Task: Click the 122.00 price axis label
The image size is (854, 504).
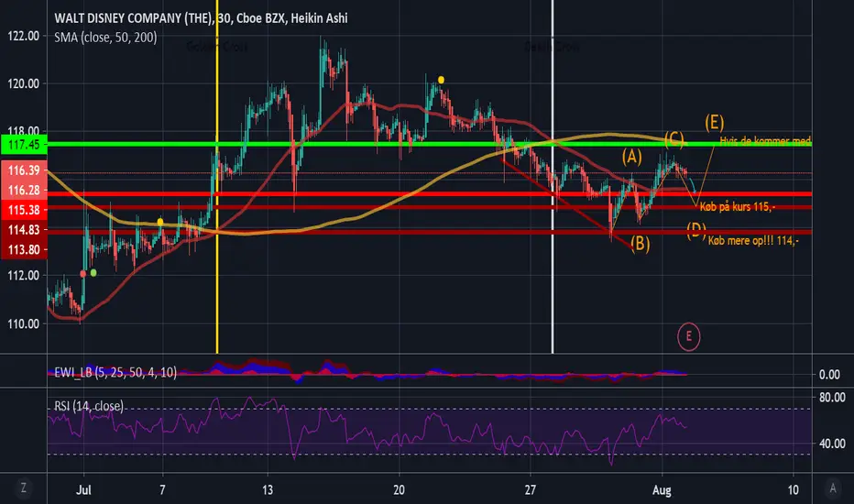Action: coord(24,36)
